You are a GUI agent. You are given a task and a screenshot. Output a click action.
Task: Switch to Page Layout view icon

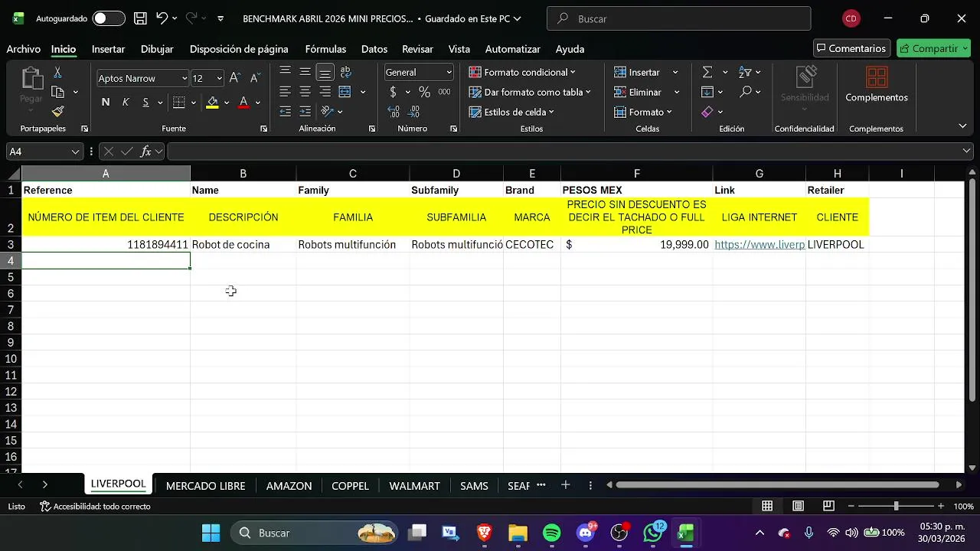[x=798, y=506]
